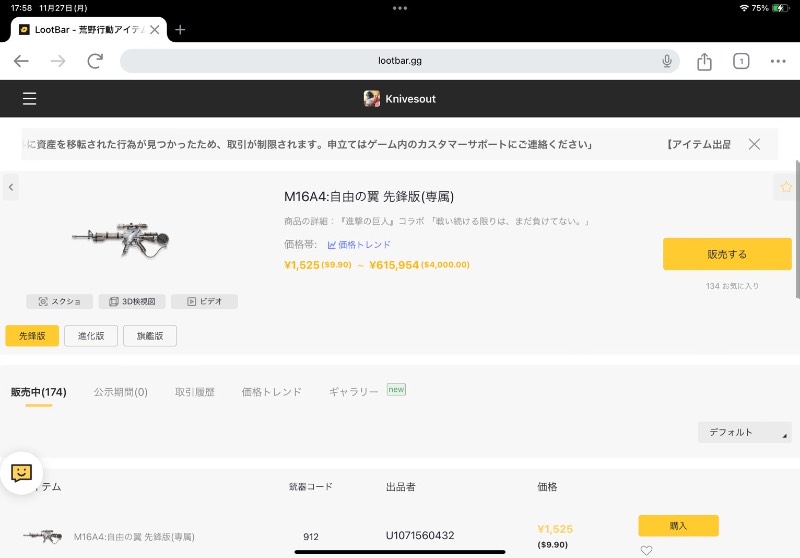Tap the microphone icon in address bar
This screenshot has width=800, height=558.
[x=666, y=61]
